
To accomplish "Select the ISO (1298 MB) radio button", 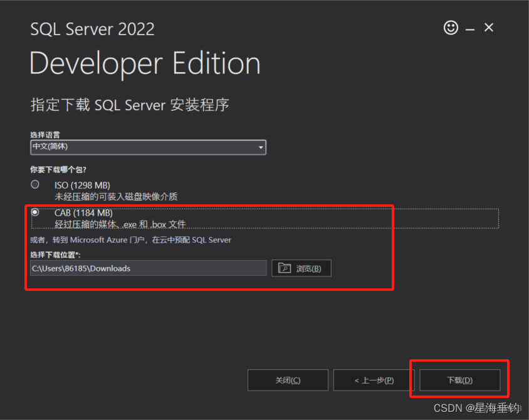I will 36,184.
